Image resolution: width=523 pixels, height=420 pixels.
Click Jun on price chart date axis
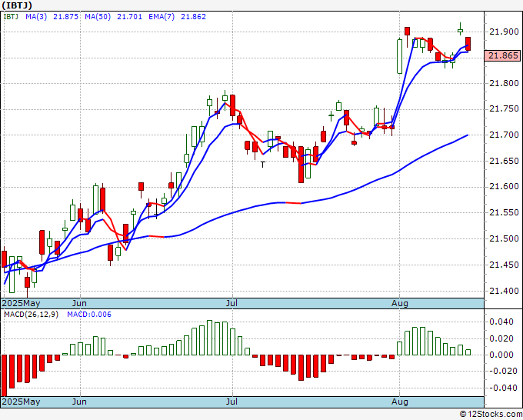tap(79, 303)
